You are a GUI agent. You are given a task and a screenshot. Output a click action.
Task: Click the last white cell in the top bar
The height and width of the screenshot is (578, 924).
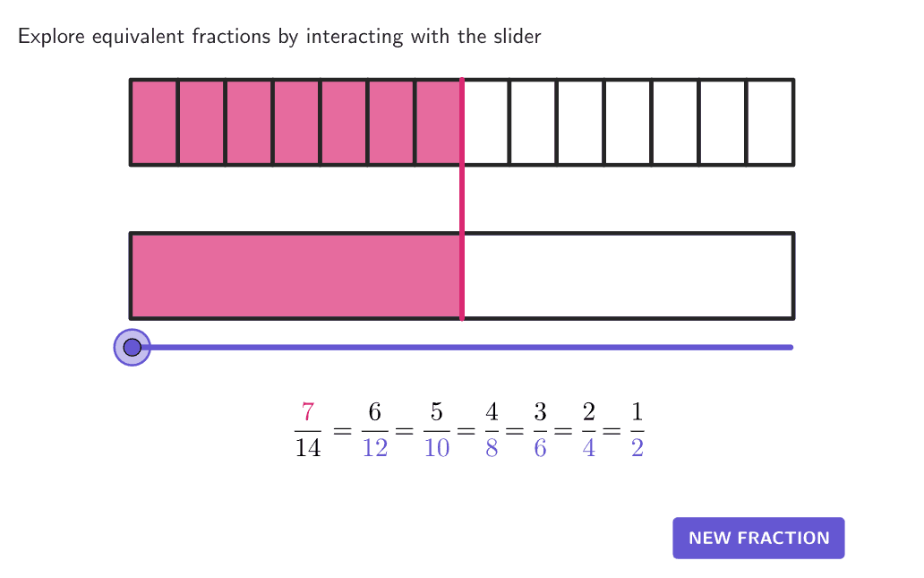[x=770, y=122]
